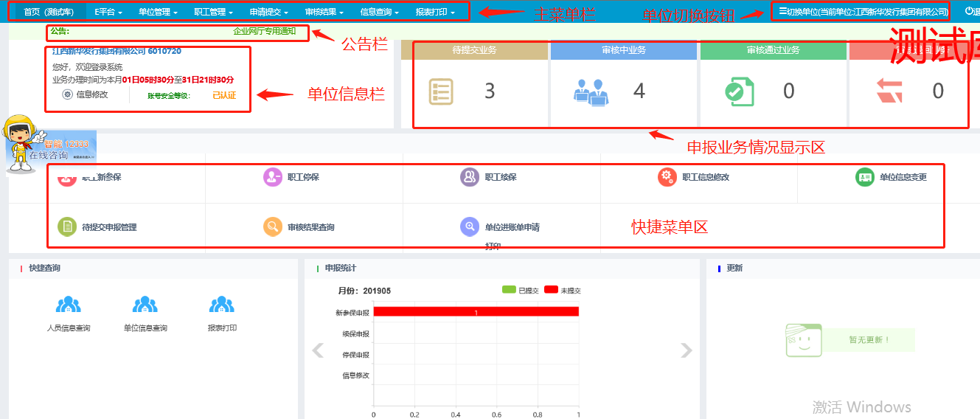Expand the 申请提交 menu
The image size is (980, 419).
click(268, 12)
